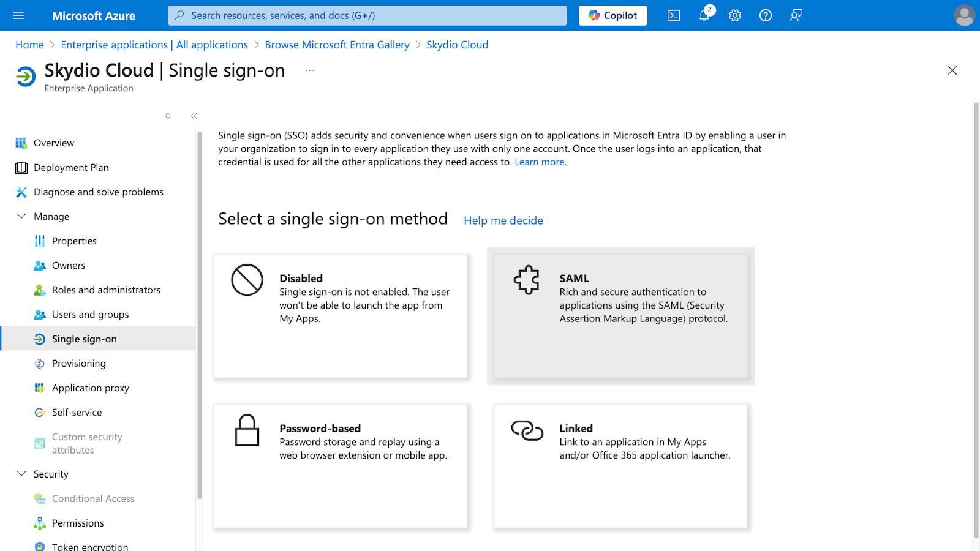Viewport: 980px width, 551px height.
Task: Open the user account avatar
Action: (x=964, y=15)
